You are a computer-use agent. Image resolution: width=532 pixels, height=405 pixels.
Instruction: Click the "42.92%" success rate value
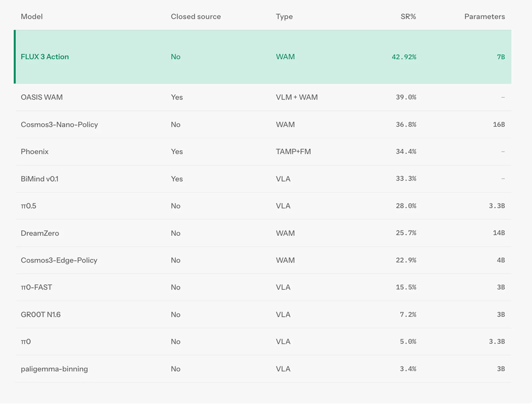point(404,57)
